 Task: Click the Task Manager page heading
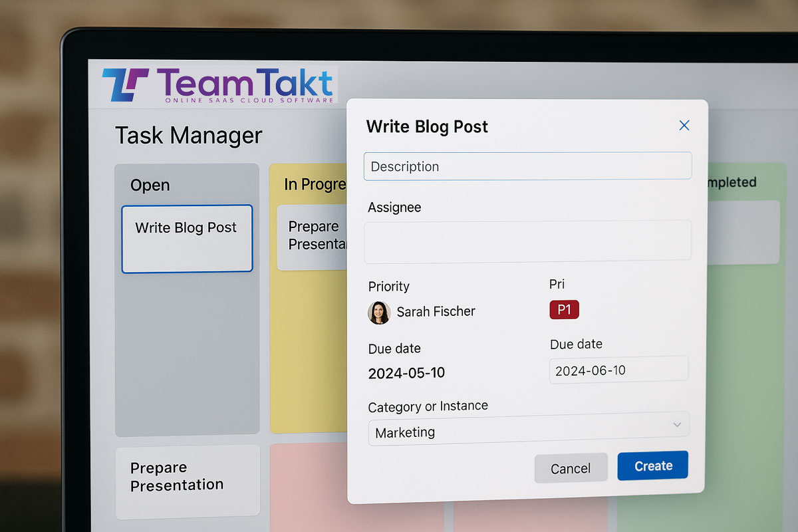[x=189, y=136]
